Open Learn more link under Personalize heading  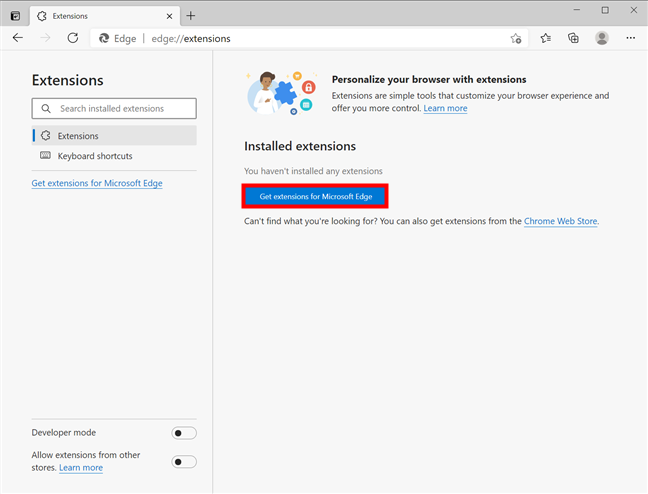[445, 108]
